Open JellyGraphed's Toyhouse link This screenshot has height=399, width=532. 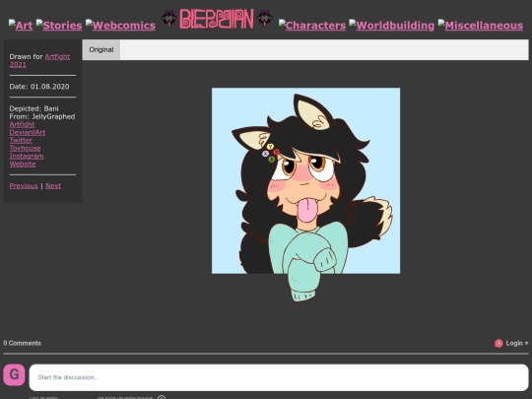click(25, 148)
